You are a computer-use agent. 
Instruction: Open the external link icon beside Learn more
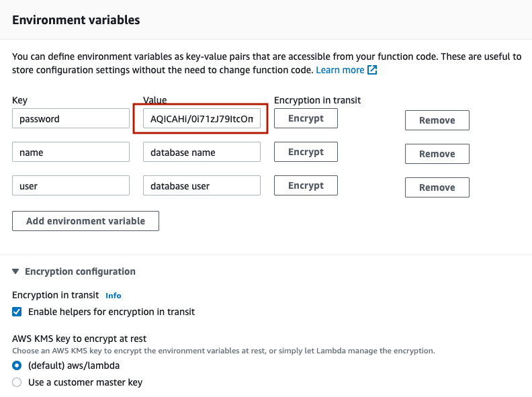(x=372, y=70)
